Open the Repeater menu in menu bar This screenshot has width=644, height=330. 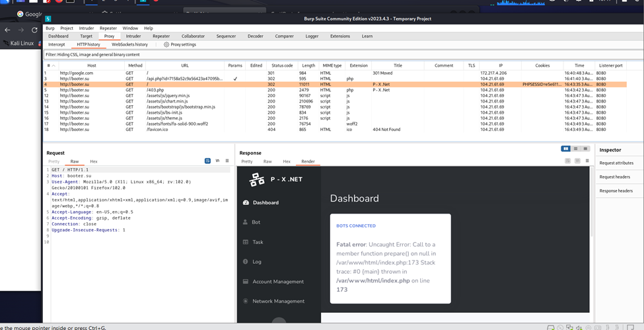tap(108, 28)
